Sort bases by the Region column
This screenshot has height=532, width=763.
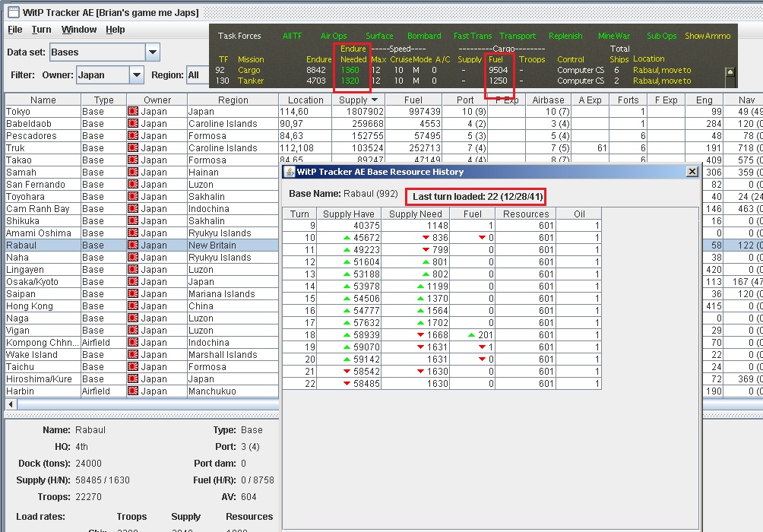click(x=233, y=100)
